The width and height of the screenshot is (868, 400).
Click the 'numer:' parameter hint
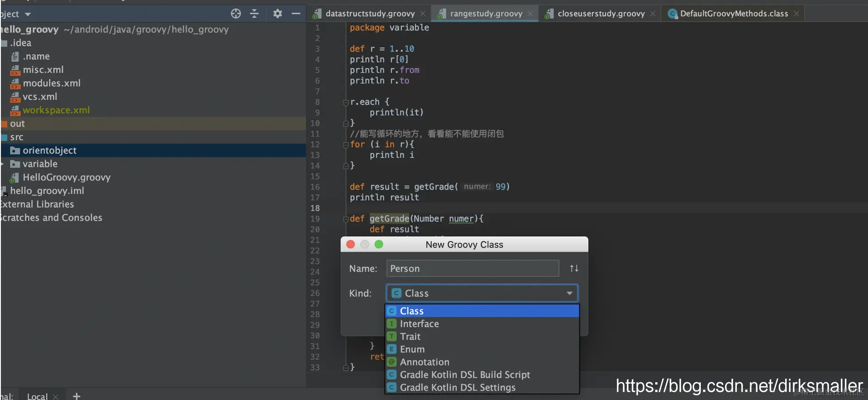477,187
